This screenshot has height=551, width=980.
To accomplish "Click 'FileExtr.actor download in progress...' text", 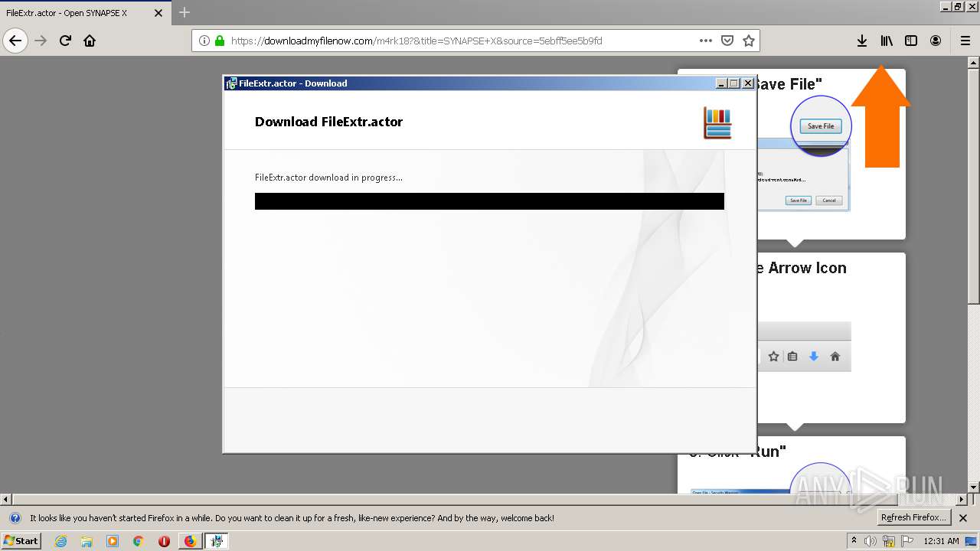I will pyautogui.click(x=328, y=178).
